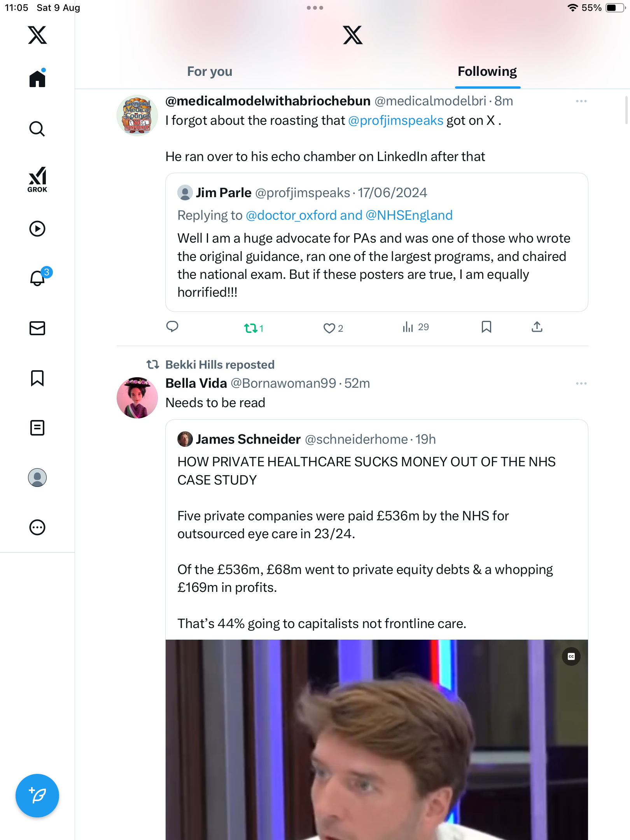The width and height of the screenshot is (630, 840).
Task: Open more options for medicalmodelbri post
Action: coord(581,101)
